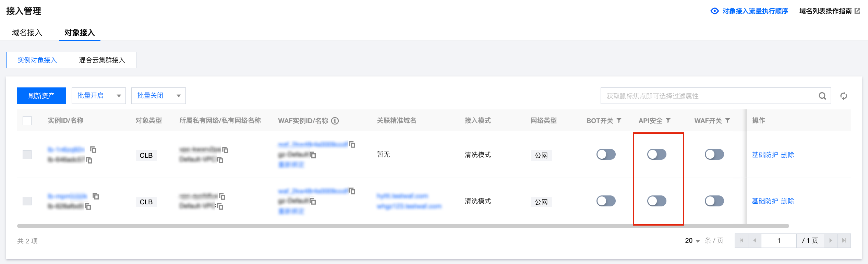The width and height of the screenshot is (868, 264).
Task: Click the eye icon beside 对象接入流量执行顺序
Action: pyautogui.click(x=714, y=11)
